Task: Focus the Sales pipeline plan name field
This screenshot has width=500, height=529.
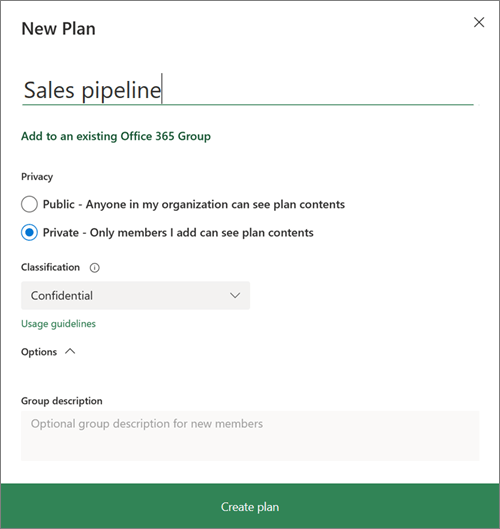Action: click(248, 90)
